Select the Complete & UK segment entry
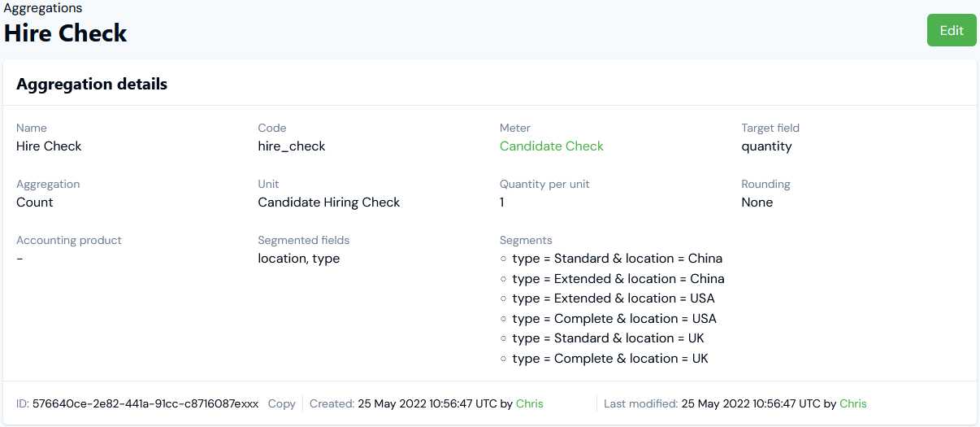The width and height of the screenshot is (980, 427). [x=609, y=359]
